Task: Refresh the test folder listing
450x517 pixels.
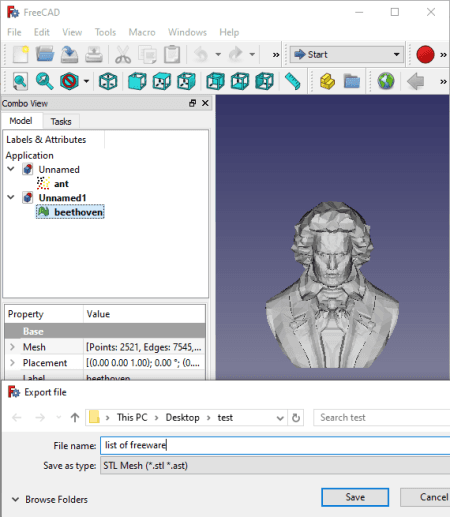Action: click(x=296, y=418)
